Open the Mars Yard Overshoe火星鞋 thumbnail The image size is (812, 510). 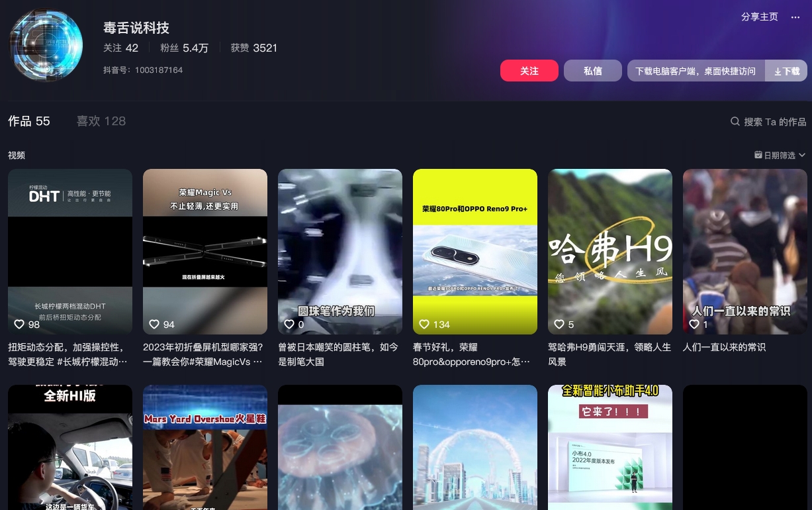pyautogui.click(x=205, y=447)
